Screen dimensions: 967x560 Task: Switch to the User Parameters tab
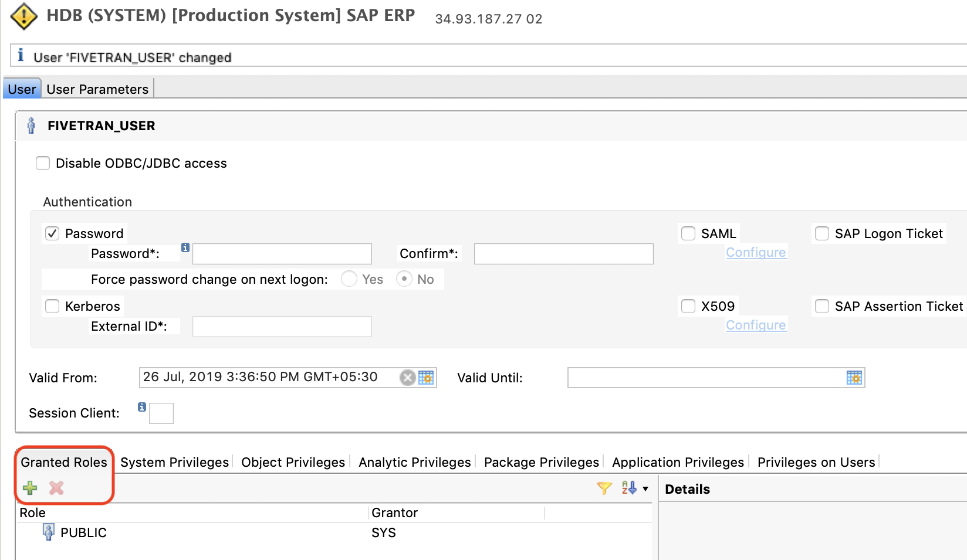point(97,89)
